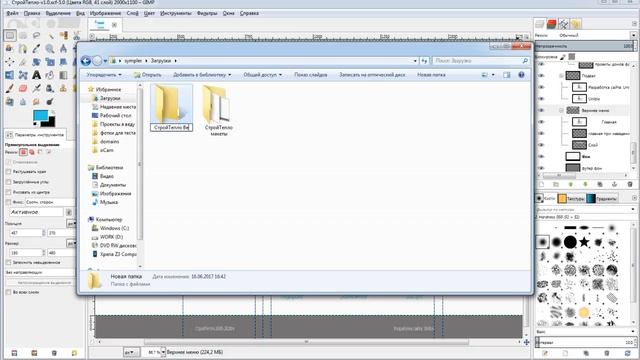Switch to the Текстуры tab

click(x=571, y=198)
